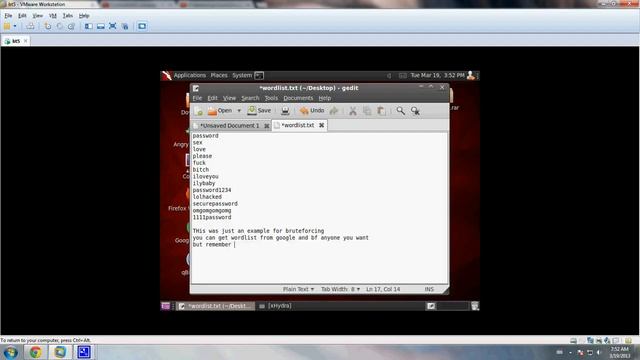Click the Cut scissors icon
Screen dimensions: 640x360
[x=353, y=111]
